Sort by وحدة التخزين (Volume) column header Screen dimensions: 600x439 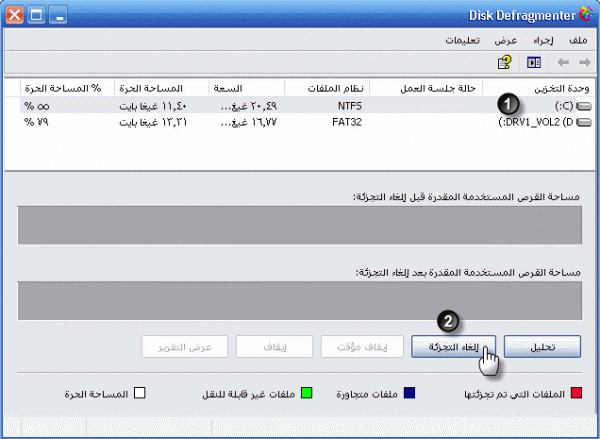click(x=539, y=88)
